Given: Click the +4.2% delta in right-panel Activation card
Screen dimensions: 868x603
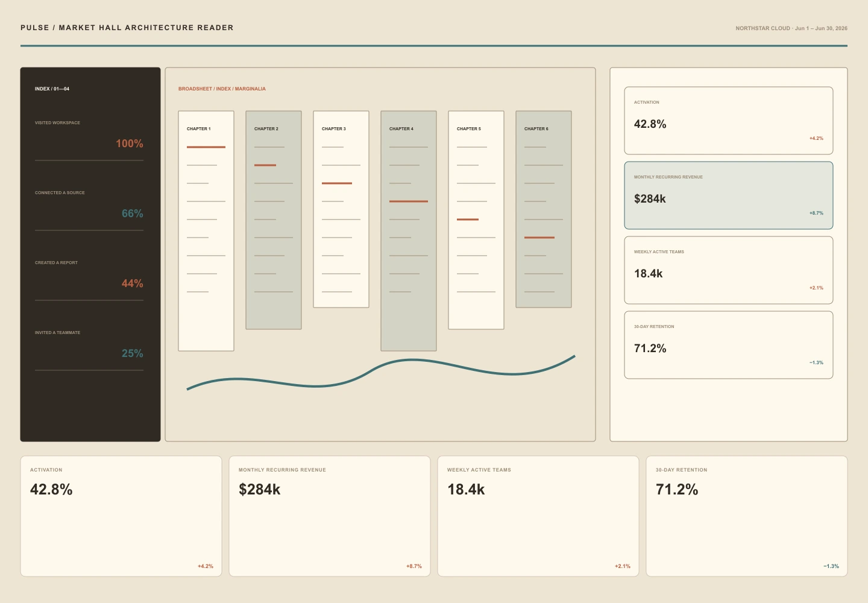Looking at the screenshot, I should coord(816,138).
